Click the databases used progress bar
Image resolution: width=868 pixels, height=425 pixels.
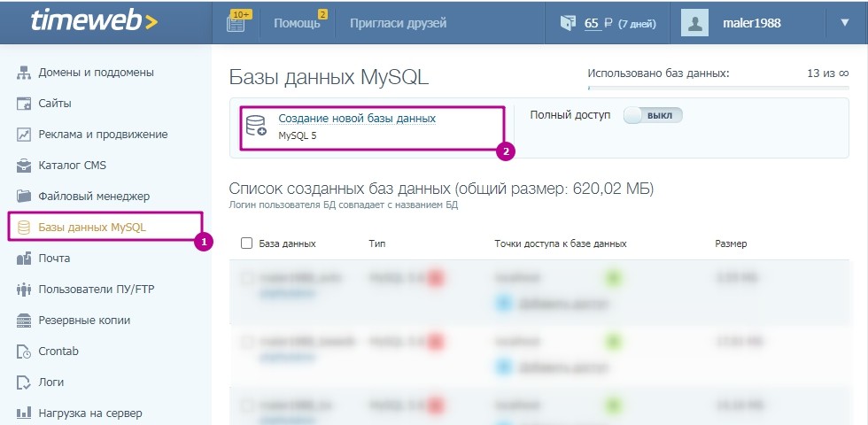pyautogui.click(x=718, y=88)
